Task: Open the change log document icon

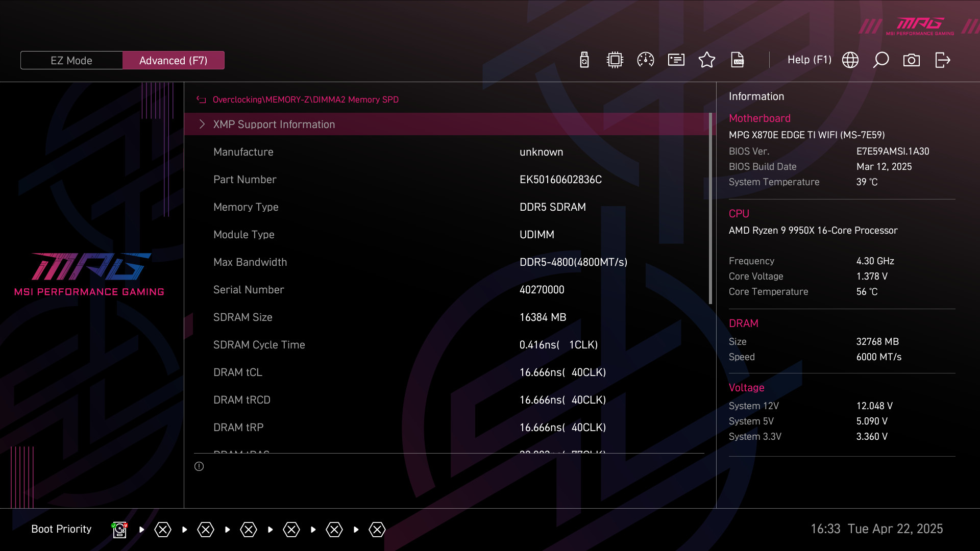Action: click(x=738, y=60)
